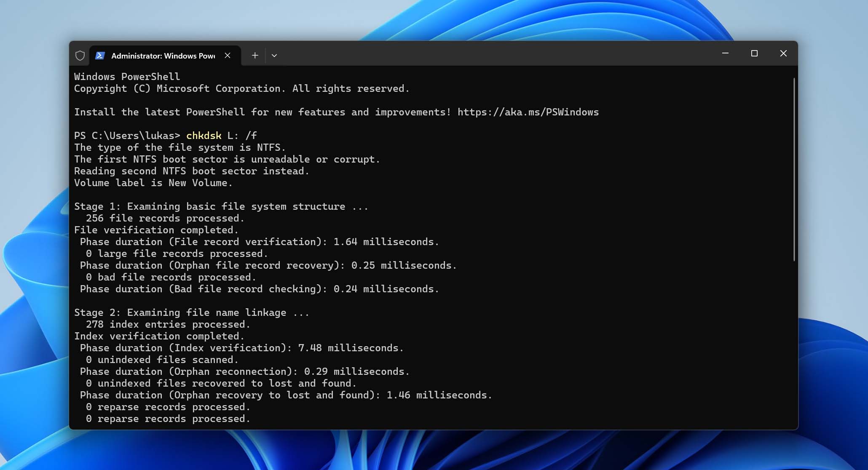Click '0 large file records processed.' line
The image size is (868, 470).
(177, 254)
